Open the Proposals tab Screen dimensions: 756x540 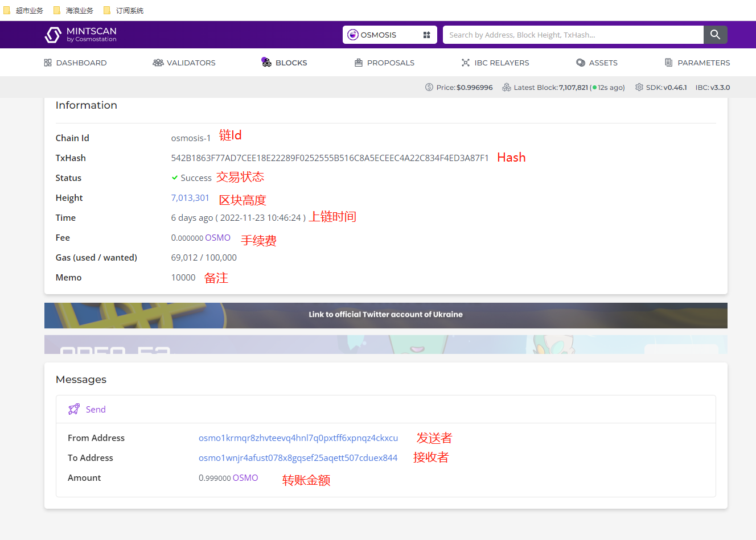click(x=384, y=63)
